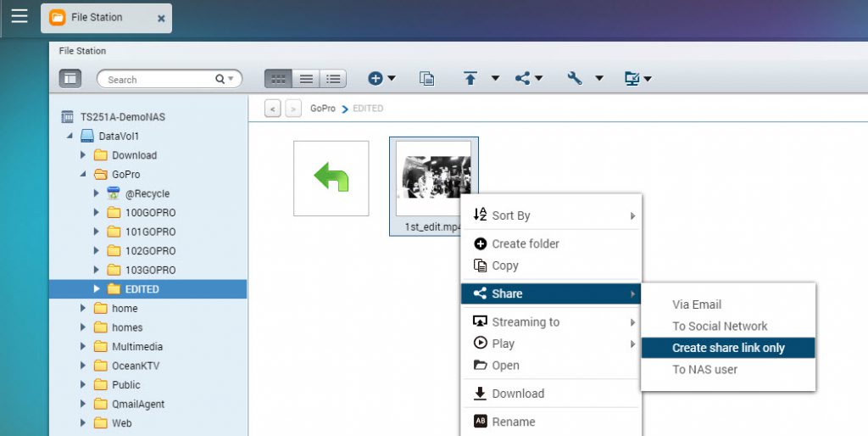Image resolution: width=868 pixels, height=436 pixels.
Task: Toggle the left folder panel icon
Action: click(x=70, y=79)
